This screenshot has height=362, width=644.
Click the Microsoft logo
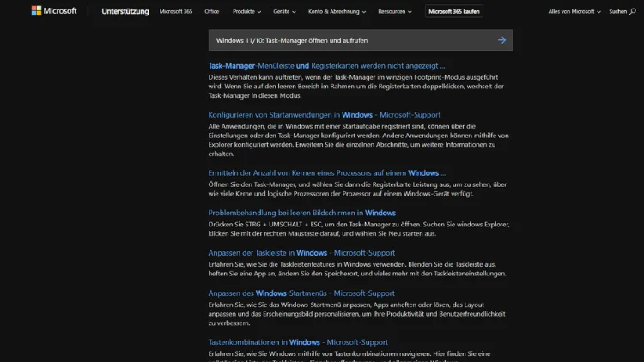point(54,11)
